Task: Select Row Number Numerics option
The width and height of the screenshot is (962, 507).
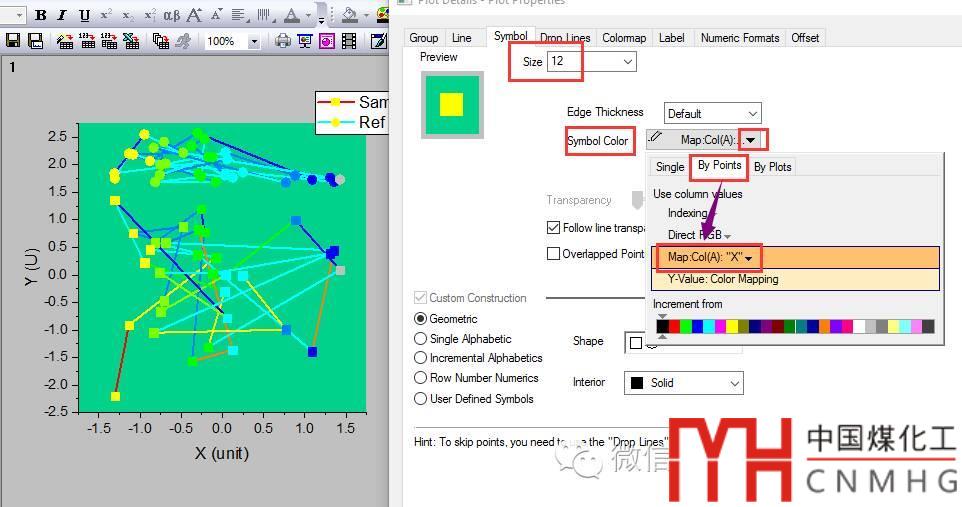Action: click(420, 377)
